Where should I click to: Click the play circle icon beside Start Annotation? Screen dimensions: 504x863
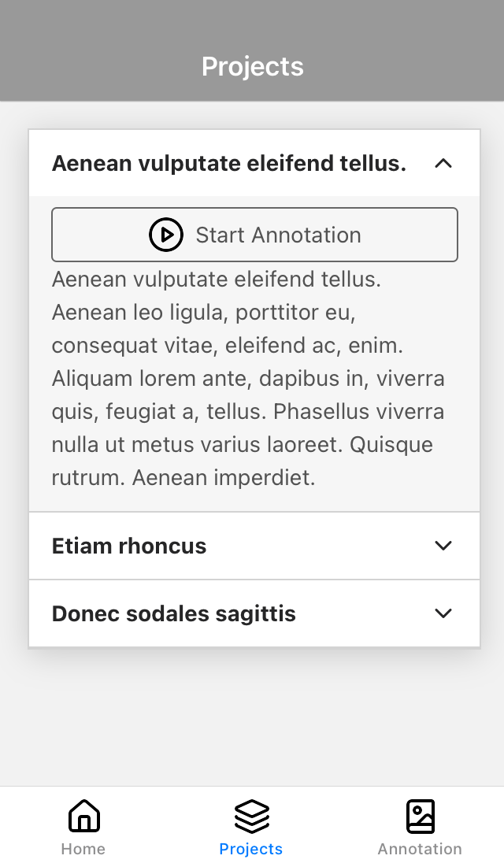(x=166, y=235)
